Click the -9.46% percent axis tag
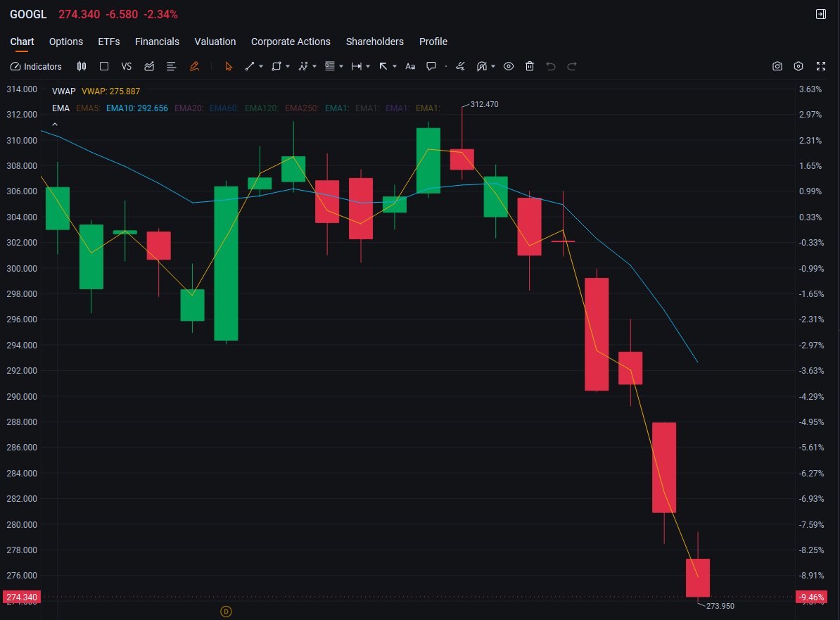Viewport: 840px width, 620px height. click(x=812, y=597)
